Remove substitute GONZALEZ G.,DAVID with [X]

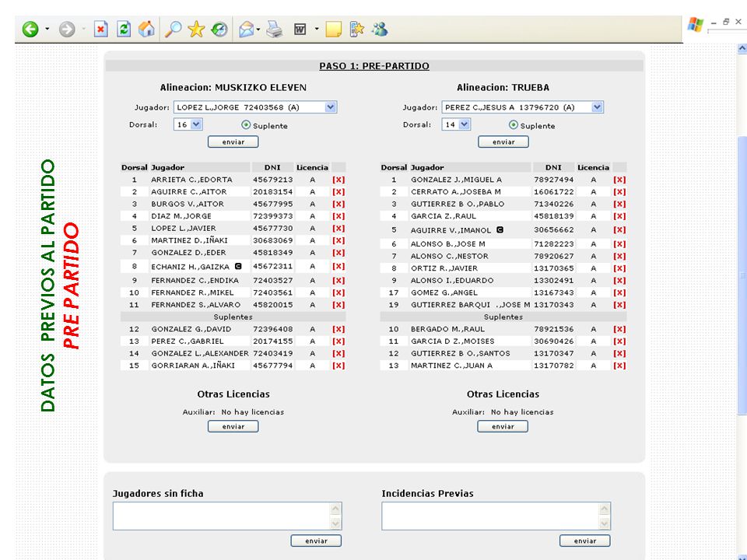click(x=338, y=329)
